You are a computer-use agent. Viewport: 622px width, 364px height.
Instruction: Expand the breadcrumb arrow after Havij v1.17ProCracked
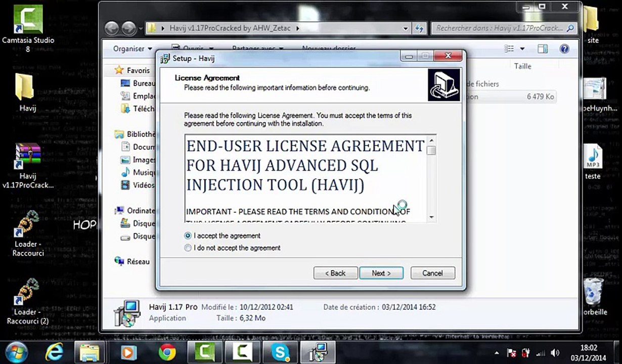click(x=298, y=29)
